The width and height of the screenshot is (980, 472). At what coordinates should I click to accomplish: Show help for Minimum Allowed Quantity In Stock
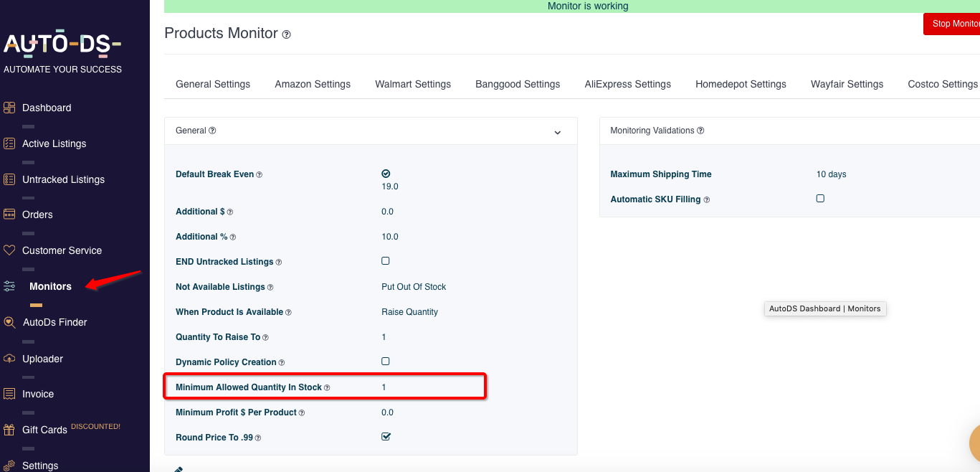pyautogui.click(x=327, y=388)
